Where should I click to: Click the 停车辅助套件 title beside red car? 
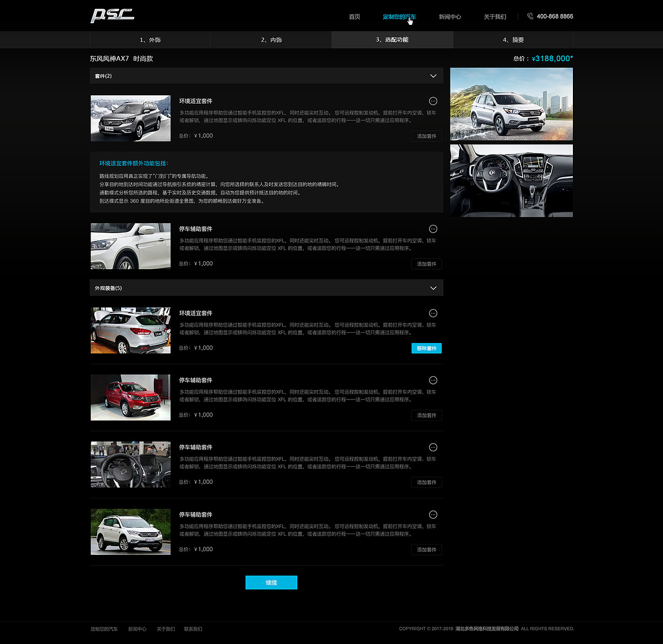[x=196, y=380]
